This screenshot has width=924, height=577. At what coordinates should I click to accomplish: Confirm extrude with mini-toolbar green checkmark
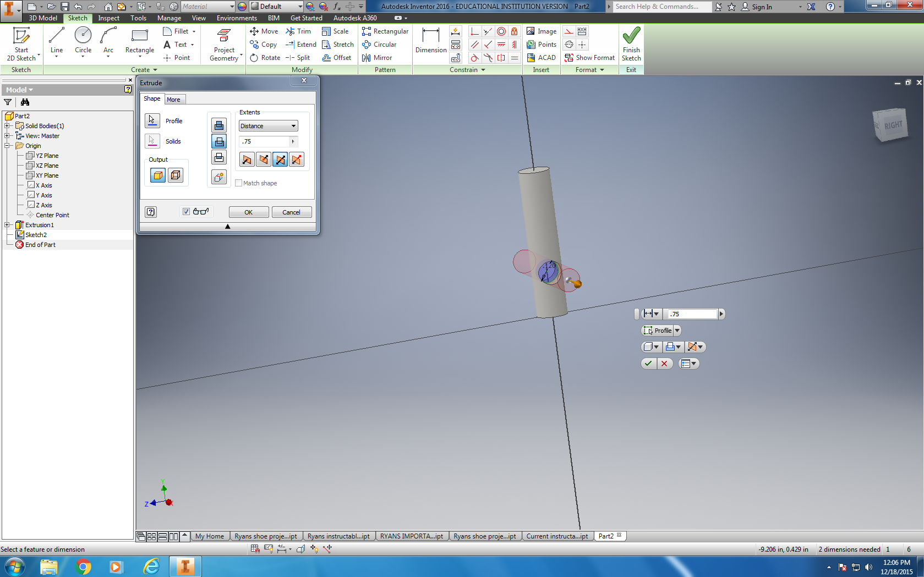649,364
